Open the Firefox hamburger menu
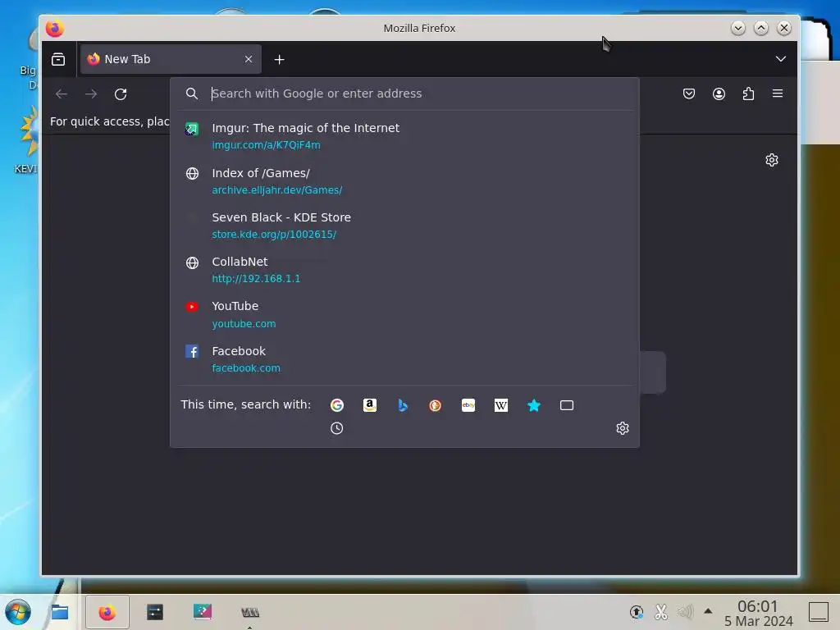 [778, 94]
